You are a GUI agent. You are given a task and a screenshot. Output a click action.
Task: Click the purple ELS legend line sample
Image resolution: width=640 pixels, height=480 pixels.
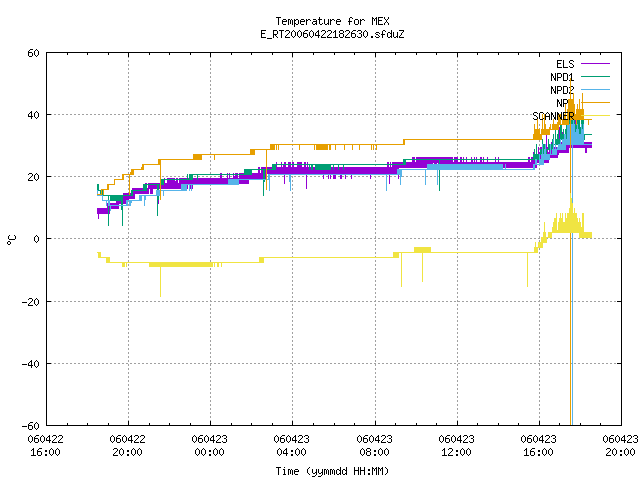pyautogui.click(x=595, y=64)
